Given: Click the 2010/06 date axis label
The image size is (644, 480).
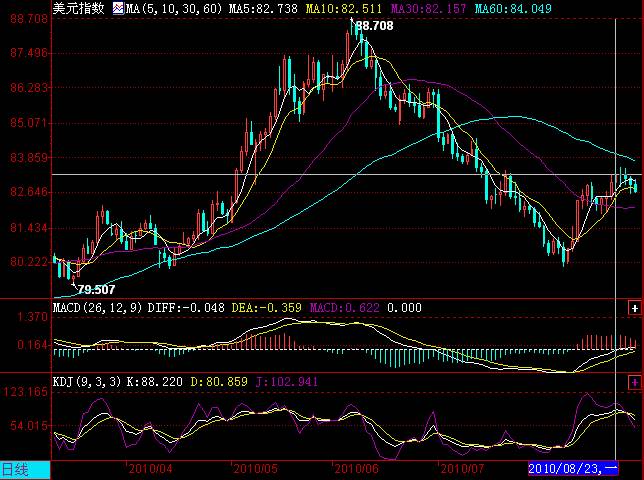Looking at the screenshot, I should coord(356,469).
